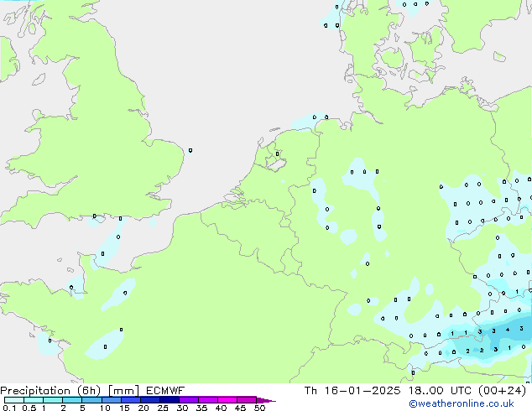Click the 45–50 mm legend swatch
532x411 pixels.
point(247,400)
